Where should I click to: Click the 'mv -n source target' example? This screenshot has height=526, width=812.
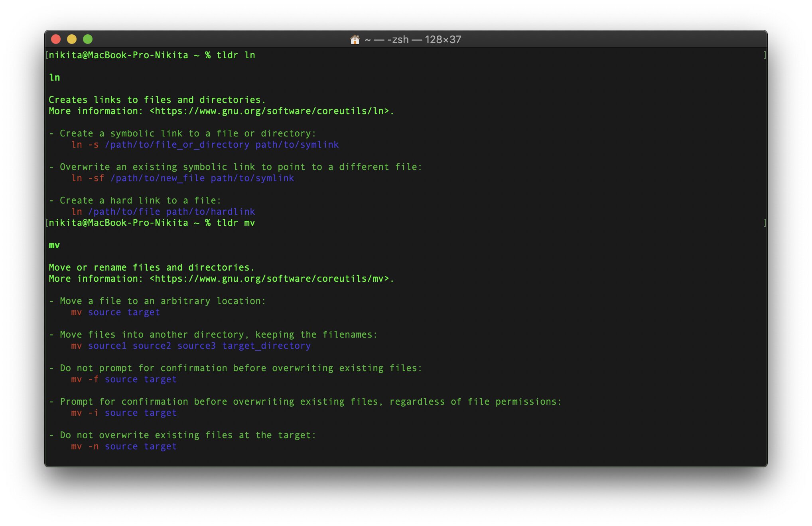124,446
